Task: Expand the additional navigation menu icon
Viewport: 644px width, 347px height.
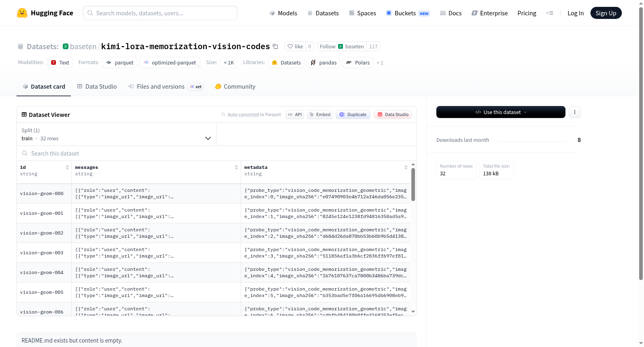Action: (549, 13)
